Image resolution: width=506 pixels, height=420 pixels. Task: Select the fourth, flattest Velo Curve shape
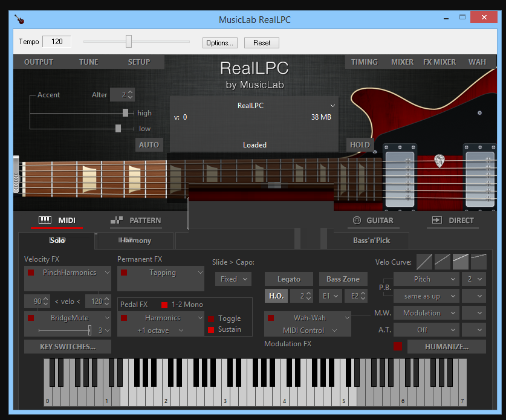(x=479, y=262)
